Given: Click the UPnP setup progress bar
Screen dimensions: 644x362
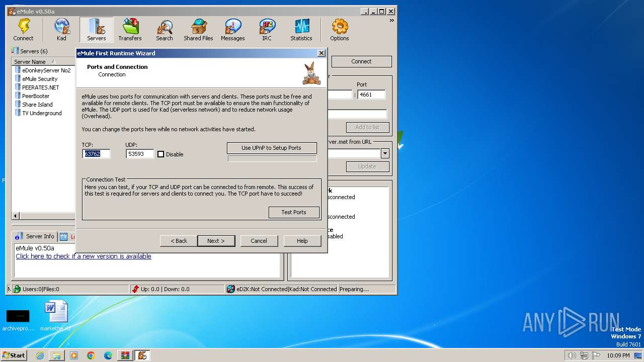Looking at the screenshot, I should pyautogui.click(x=272, y=159).
